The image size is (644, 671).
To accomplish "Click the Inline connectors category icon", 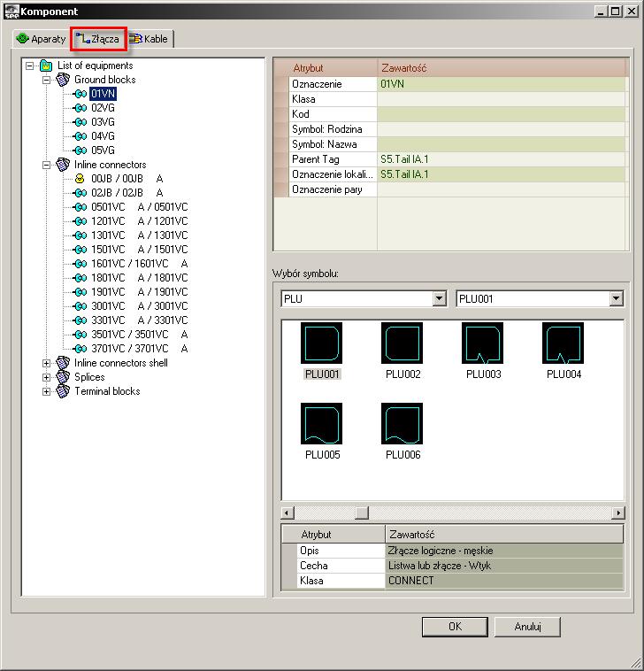I will pos(63,165).
